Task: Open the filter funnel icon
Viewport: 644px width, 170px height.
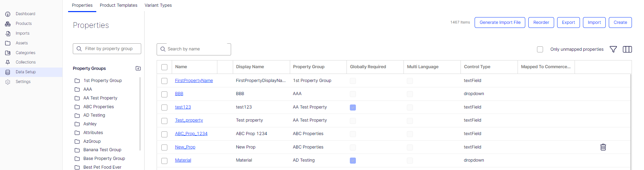Action: [x=613, y=49]
